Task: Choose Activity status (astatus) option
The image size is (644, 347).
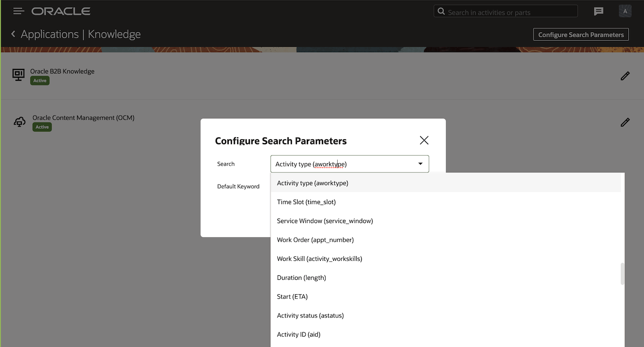Action: pyautogui.click(x=310, y=316)
